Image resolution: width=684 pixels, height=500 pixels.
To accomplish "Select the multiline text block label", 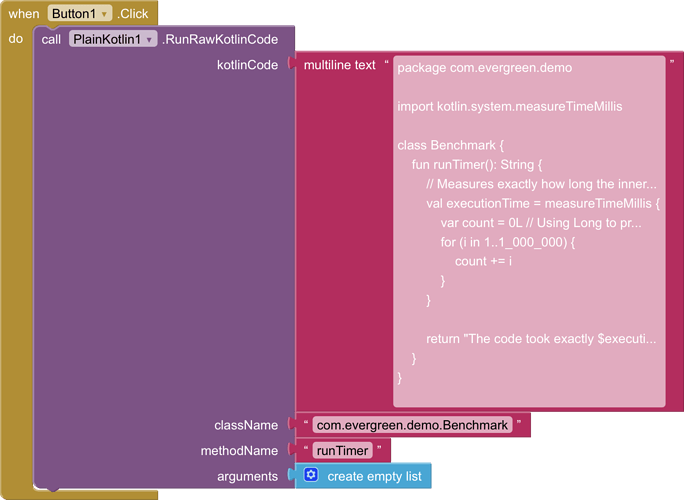I will tap(339, 65).
